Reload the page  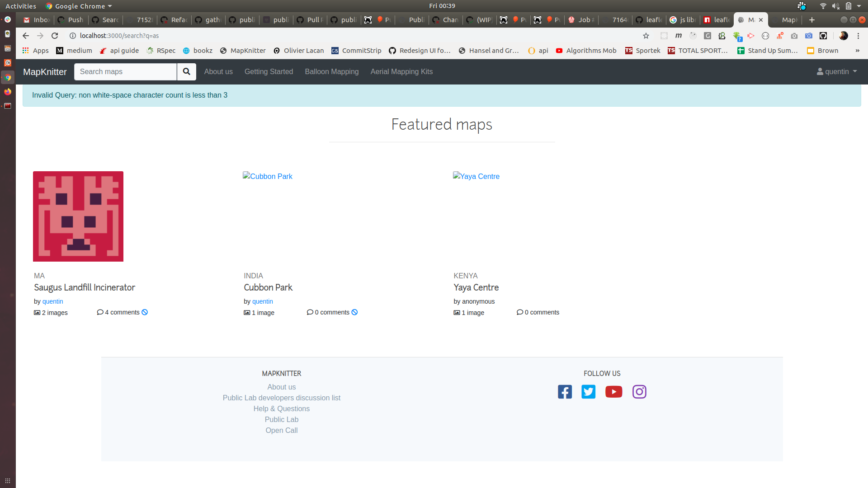coord(55,36)
